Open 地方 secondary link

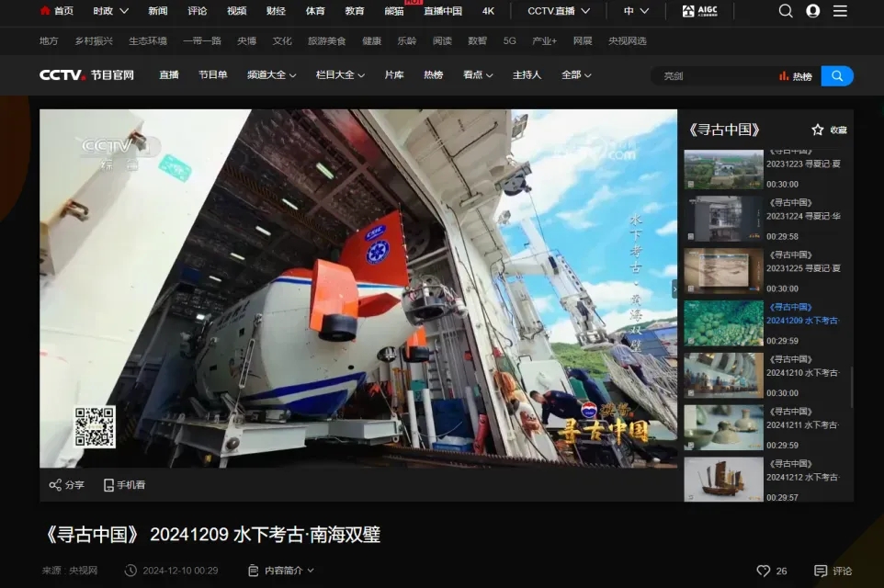[x=49, y=40]
